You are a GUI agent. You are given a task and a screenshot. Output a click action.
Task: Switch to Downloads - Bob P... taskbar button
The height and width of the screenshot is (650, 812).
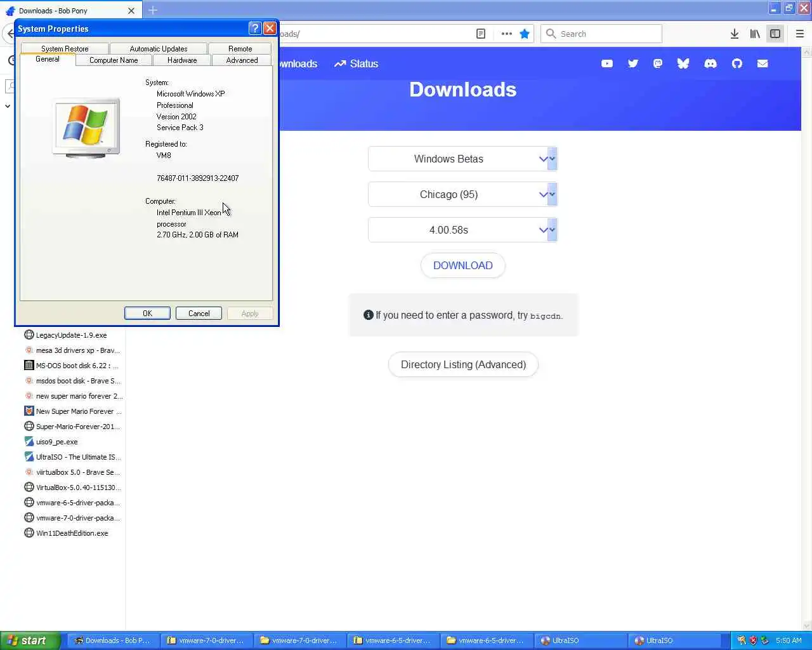[x=112, y=640]
